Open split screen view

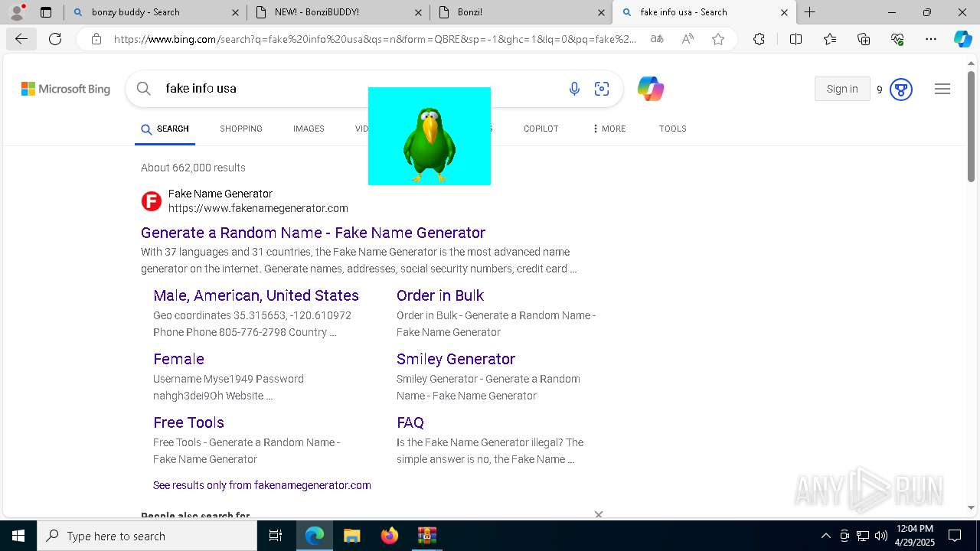pyautogui.click(x=795, y=39)
